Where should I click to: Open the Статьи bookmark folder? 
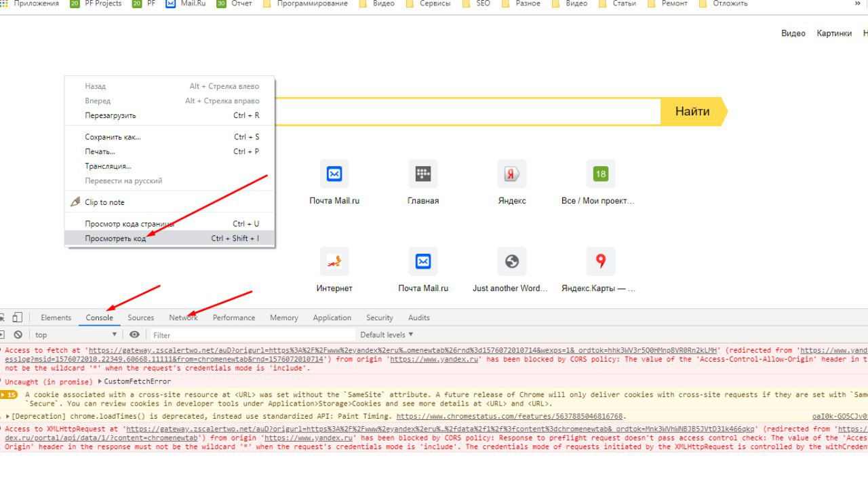coord(617,3)
